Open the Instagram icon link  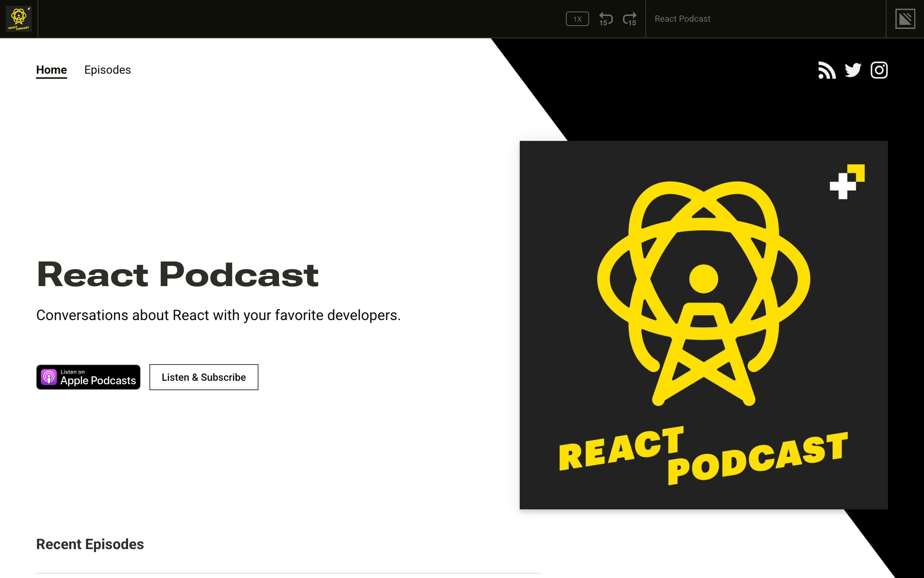pos(879,70)
